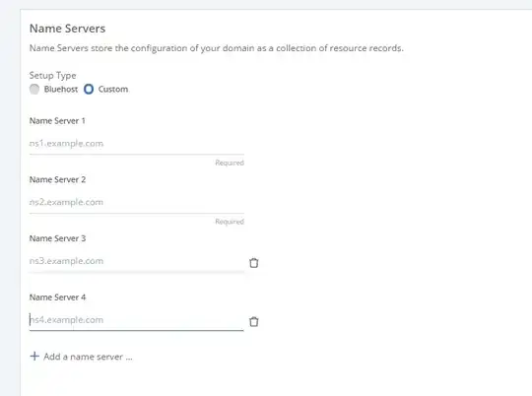Click the Name Server 1 label
This screenshot has width=532, height=396.
(57, 121)
